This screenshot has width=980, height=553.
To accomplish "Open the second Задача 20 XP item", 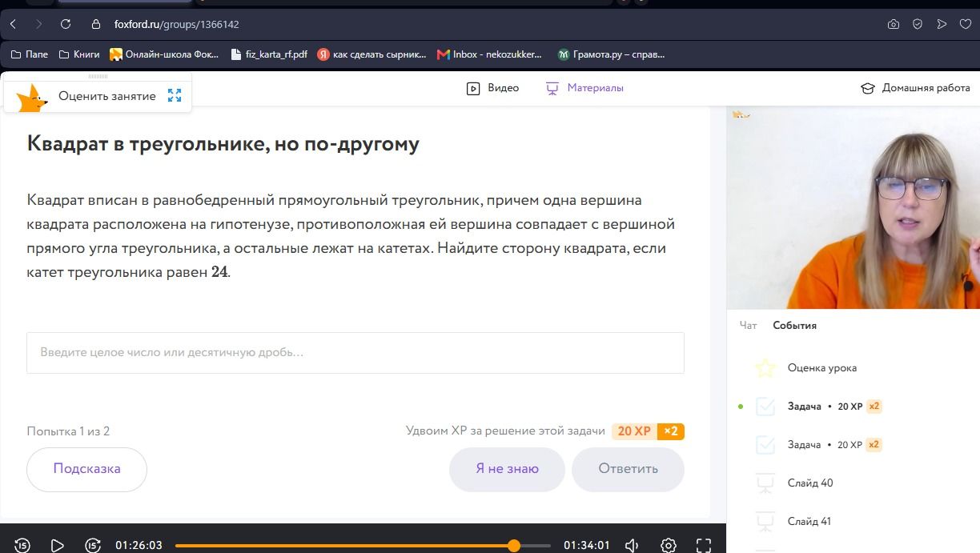I will 834,445.
